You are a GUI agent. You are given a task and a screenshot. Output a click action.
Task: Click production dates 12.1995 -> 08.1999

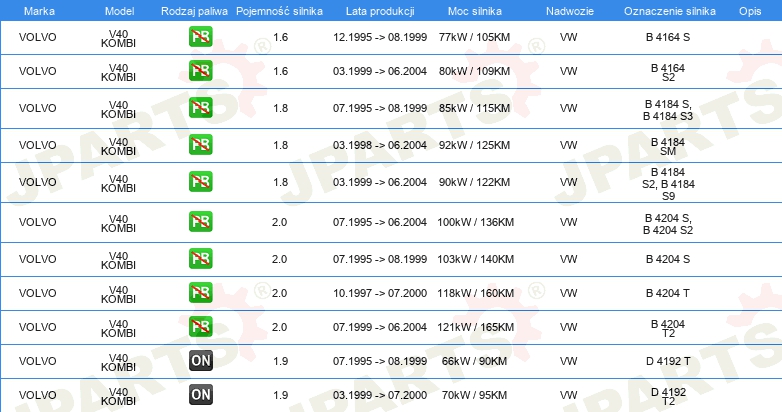point(380,37)
